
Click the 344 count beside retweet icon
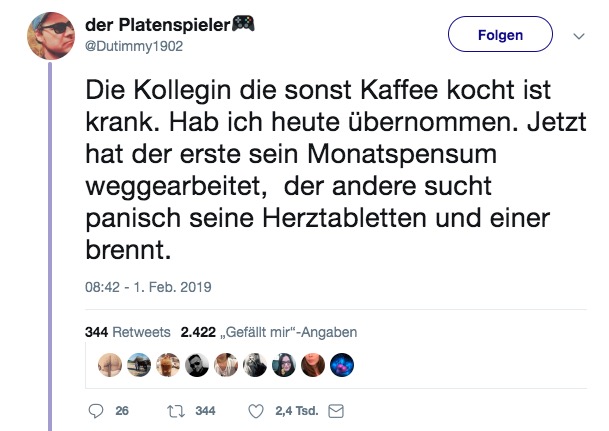coord(205,411)
